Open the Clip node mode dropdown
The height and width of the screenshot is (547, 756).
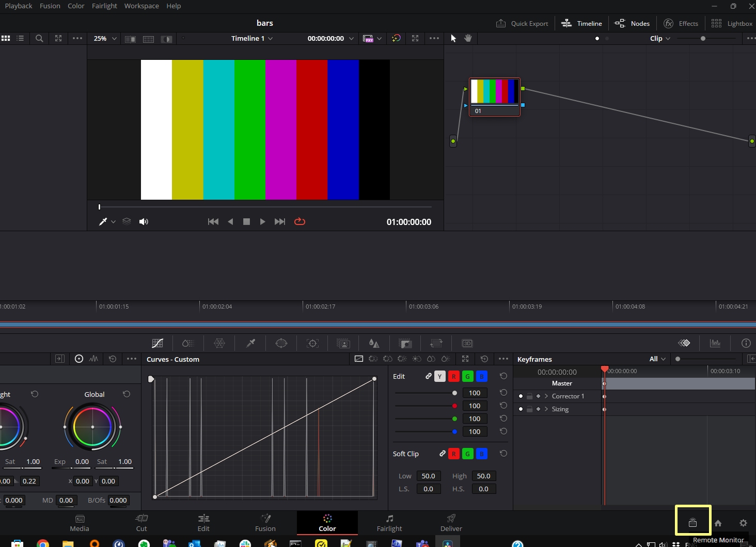pos(660,38)
